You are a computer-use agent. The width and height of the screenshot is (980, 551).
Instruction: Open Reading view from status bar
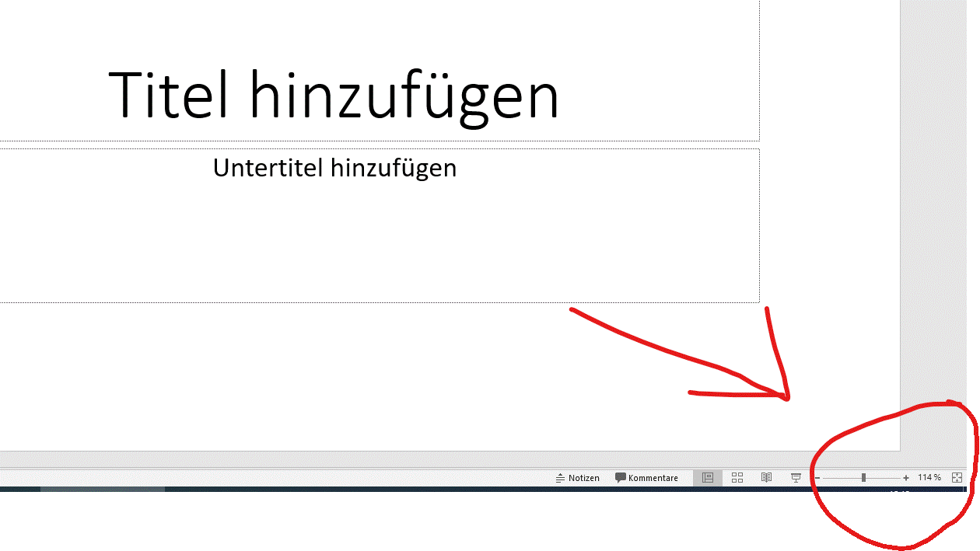(x=766, y=478)
